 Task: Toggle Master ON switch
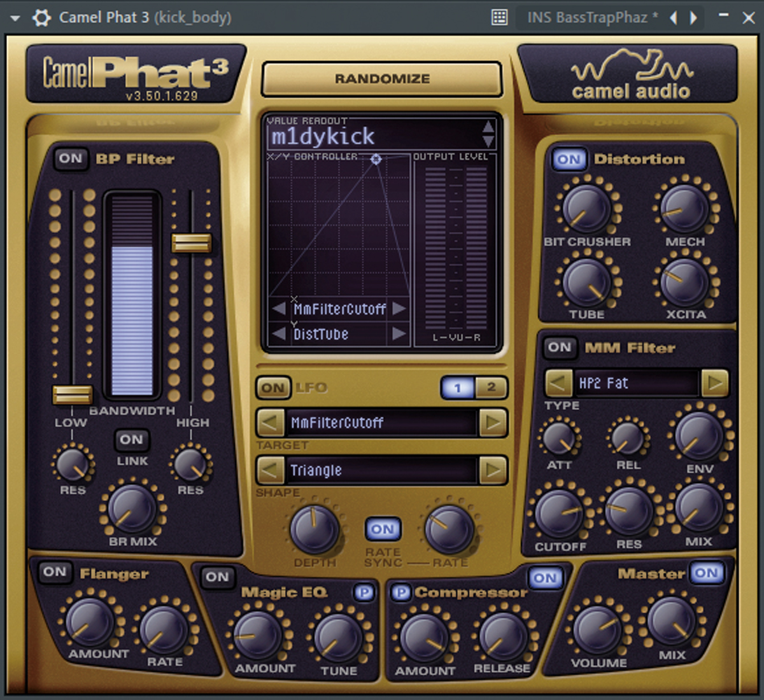click(706, 573)
